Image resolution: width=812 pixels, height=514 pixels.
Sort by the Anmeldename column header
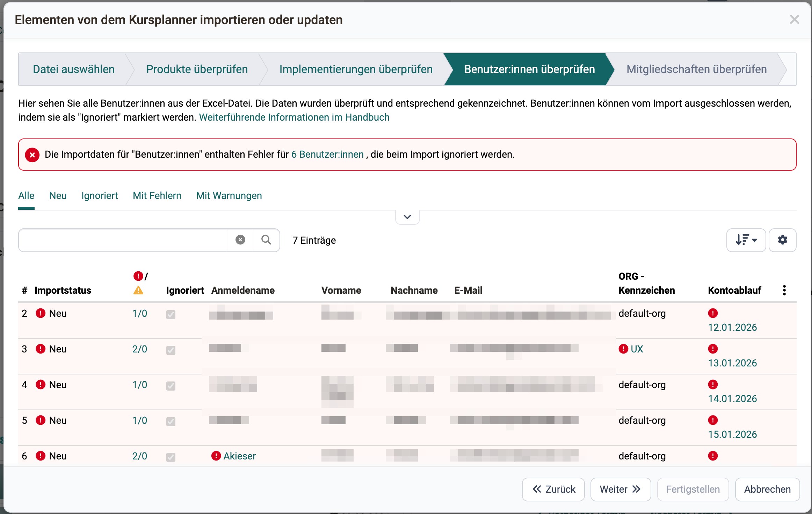click(x=243, y=290)
